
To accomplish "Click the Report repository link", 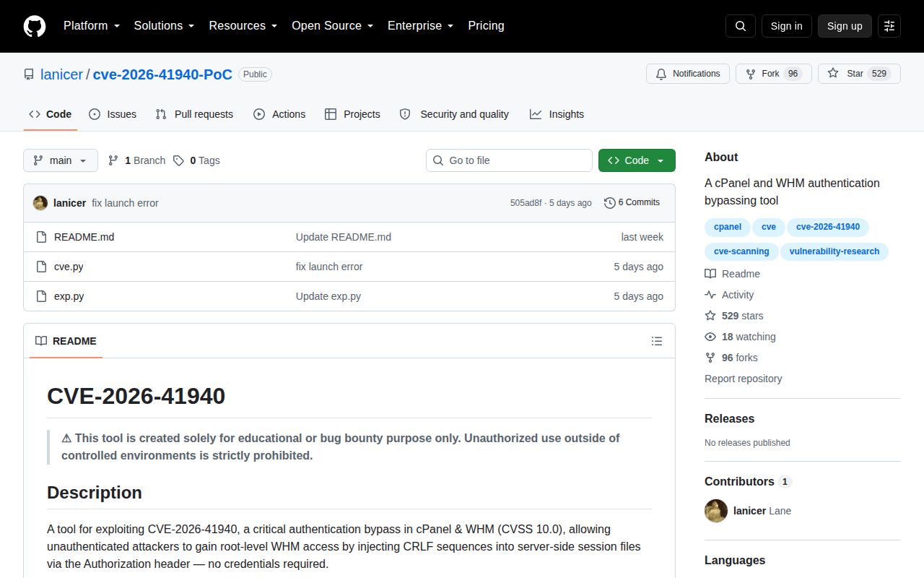I will 743,379.
